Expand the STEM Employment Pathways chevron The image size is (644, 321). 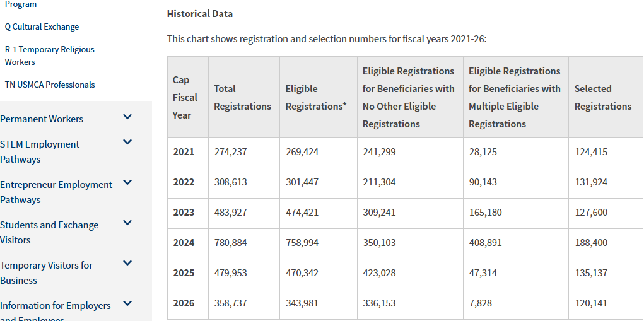pyautogui.click(x=127, y=143)
